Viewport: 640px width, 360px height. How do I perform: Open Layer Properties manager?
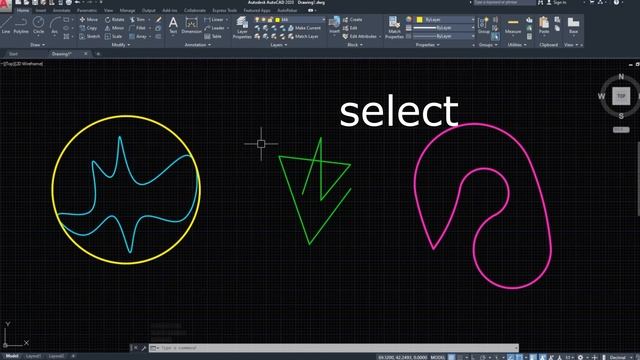tap(242, 28)
